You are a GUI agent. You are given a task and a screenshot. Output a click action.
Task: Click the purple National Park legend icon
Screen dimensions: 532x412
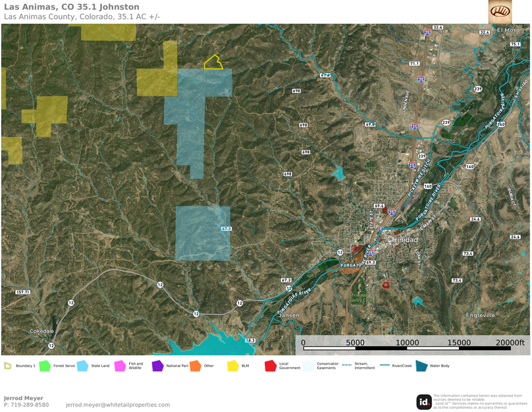coord(157,366)
